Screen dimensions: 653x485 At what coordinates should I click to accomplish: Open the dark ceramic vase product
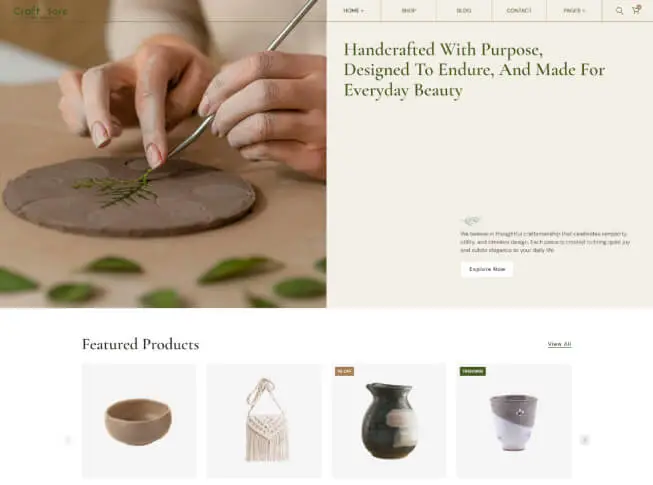(389, 421)
